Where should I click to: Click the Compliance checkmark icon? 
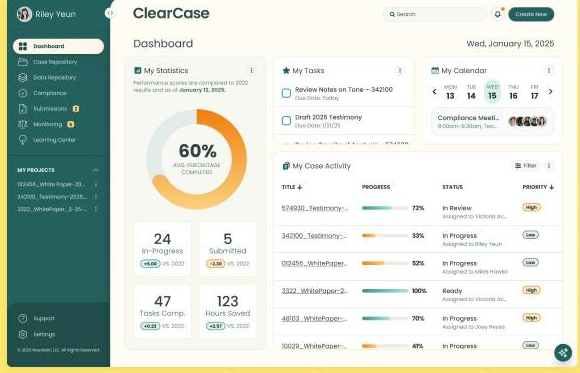(x=23, y=93)
